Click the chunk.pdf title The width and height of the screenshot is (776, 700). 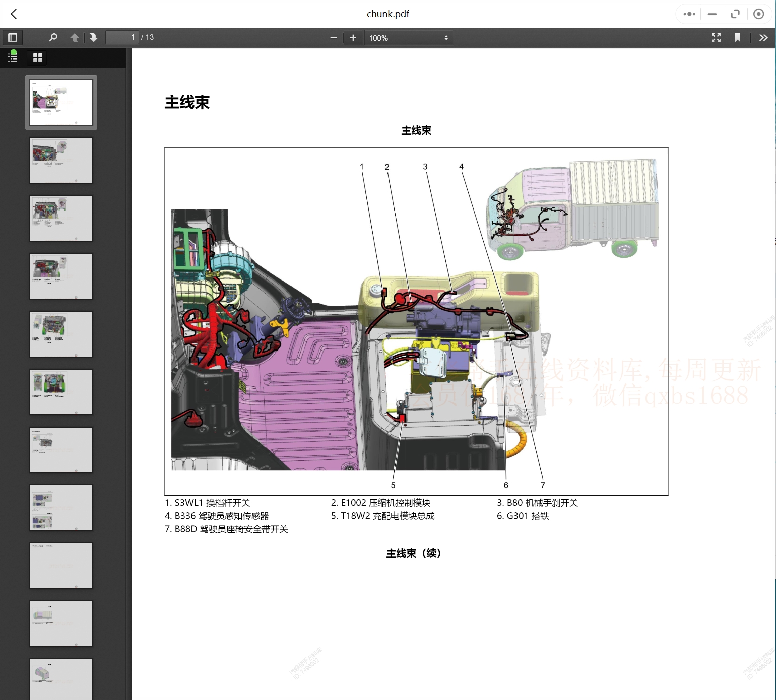coord(388,14)
